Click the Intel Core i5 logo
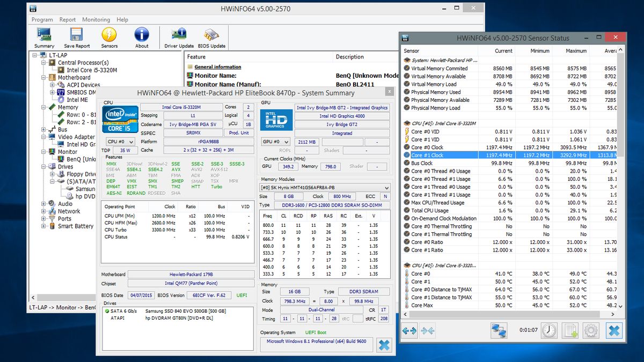 click(x=120, y=119)
